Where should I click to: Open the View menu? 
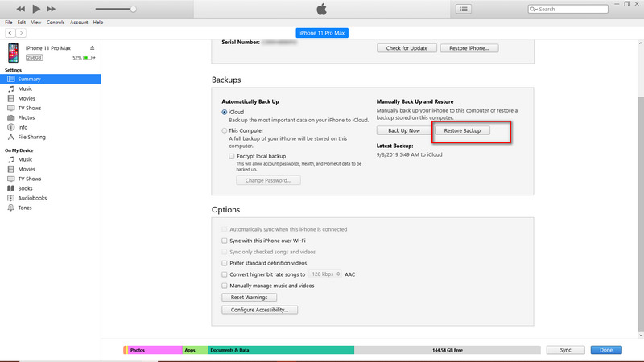pyautogui.click(x=36, y=23)
